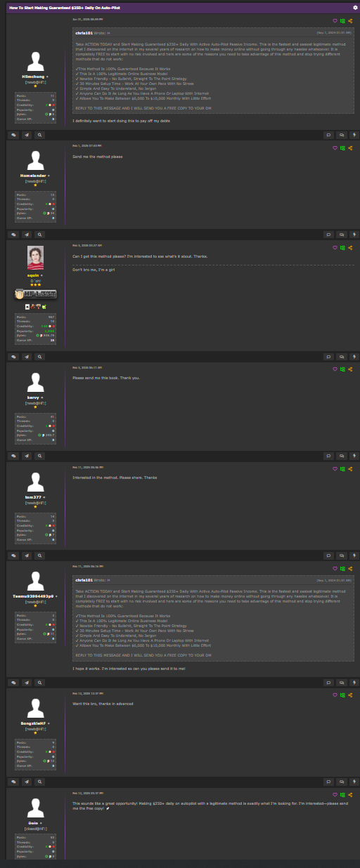This screenshot has height=868, width=360.
Task: Click squin's HF badge under the stars
Action: [x=36, y=295]
